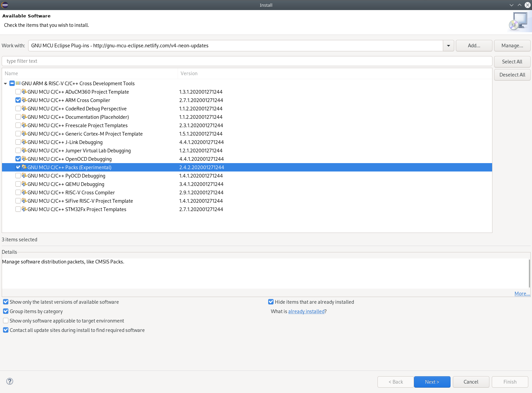Uncheck the OpenOCD Debugging checkbox
The width and height of the screenshot is (532, 393).
(x=18, y=159)
